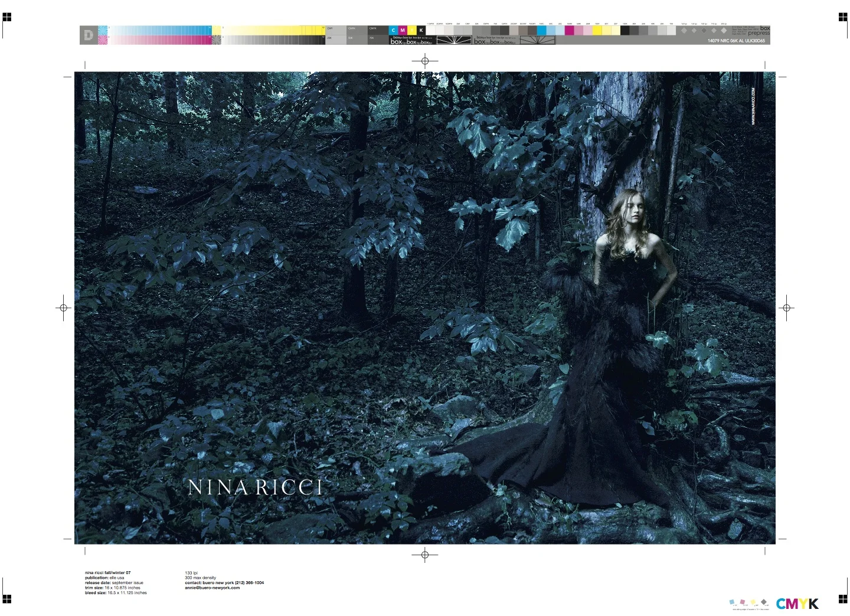This screenshot has height=616, width=850.
Task: Click the 'contact: buero new york' line
Action: click(x=224, y=582)
